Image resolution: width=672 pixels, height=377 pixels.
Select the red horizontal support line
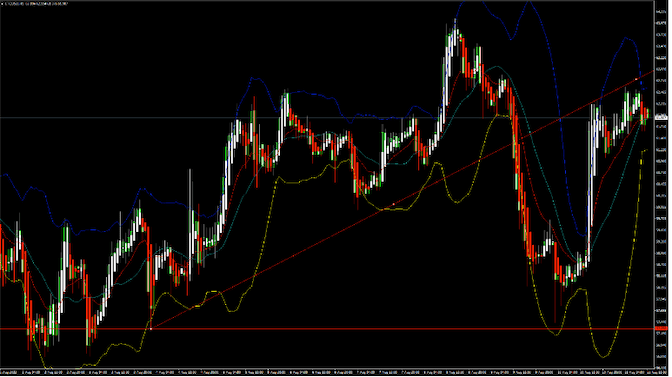(x=326, y=329)
